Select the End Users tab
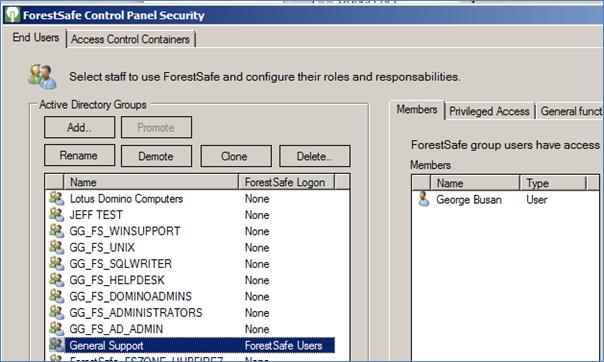 coord(35,37)
